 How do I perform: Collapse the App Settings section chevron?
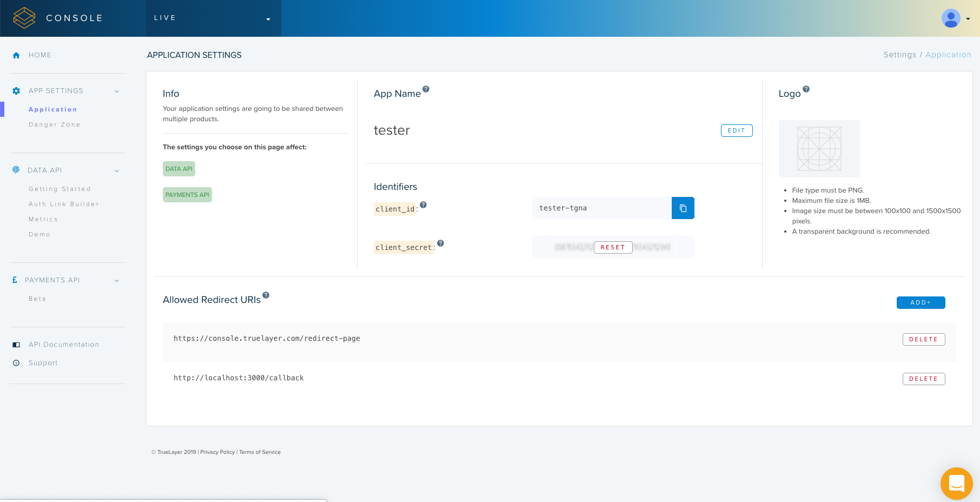[x=117, y=91]
